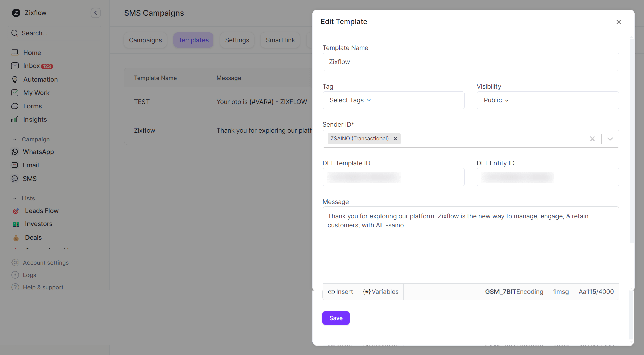
Task: Open the Smart link tab
Action: [280, 40]
